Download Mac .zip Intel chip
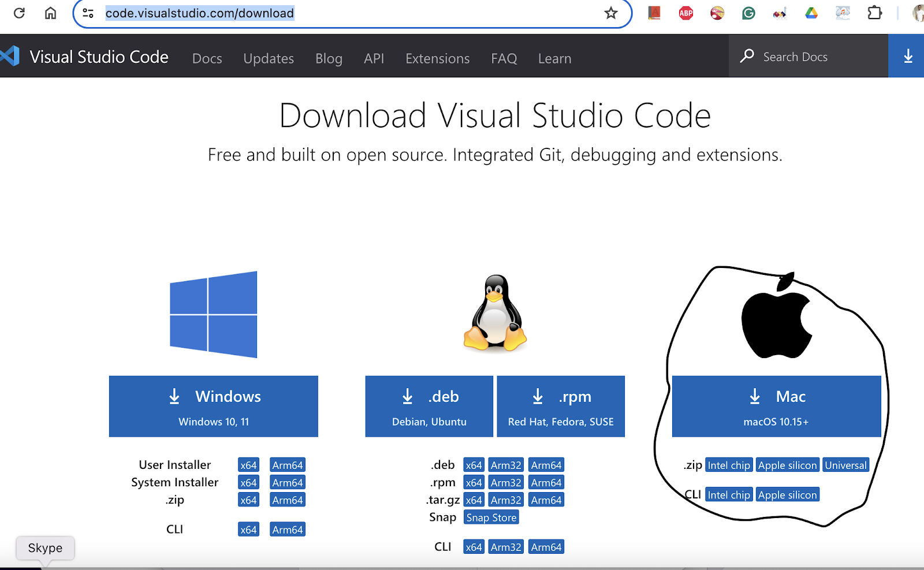Image resolution: width=924 pixels, height=570 pixels. (x=729, y=465)
